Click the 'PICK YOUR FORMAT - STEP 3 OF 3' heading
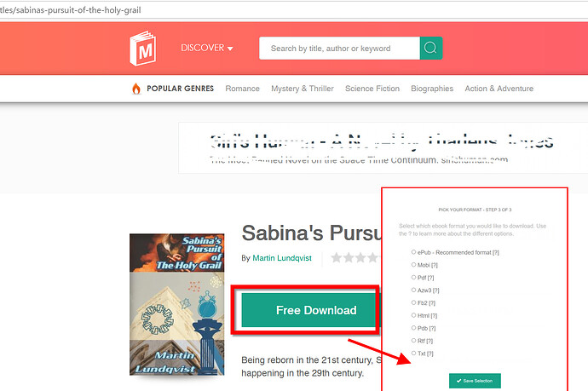 pyautogui.click(x=475, y=210)
